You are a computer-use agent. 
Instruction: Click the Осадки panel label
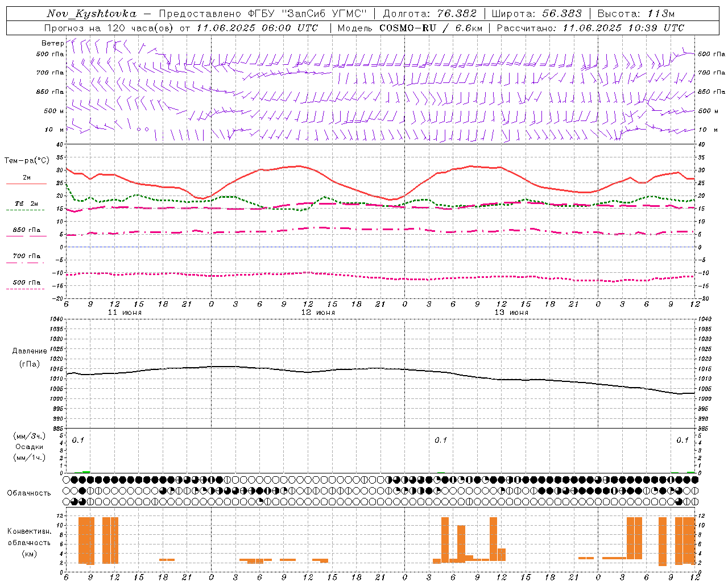[30, 447]
